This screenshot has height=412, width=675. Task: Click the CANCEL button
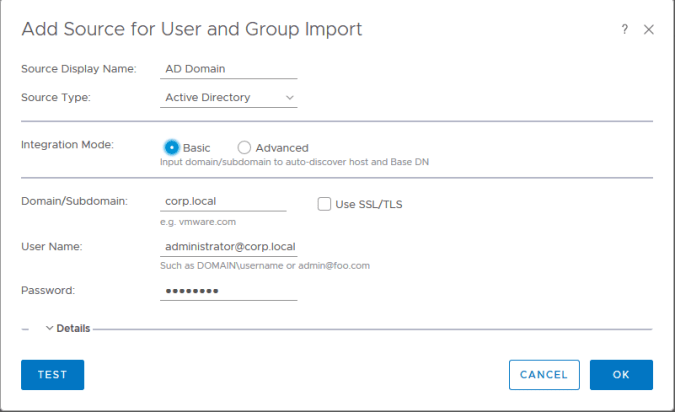coord(544,375)
